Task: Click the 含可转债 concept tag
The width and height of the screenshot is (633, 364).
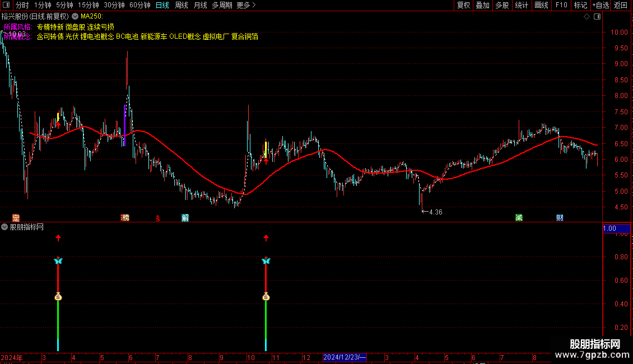Action: point(50,37)
